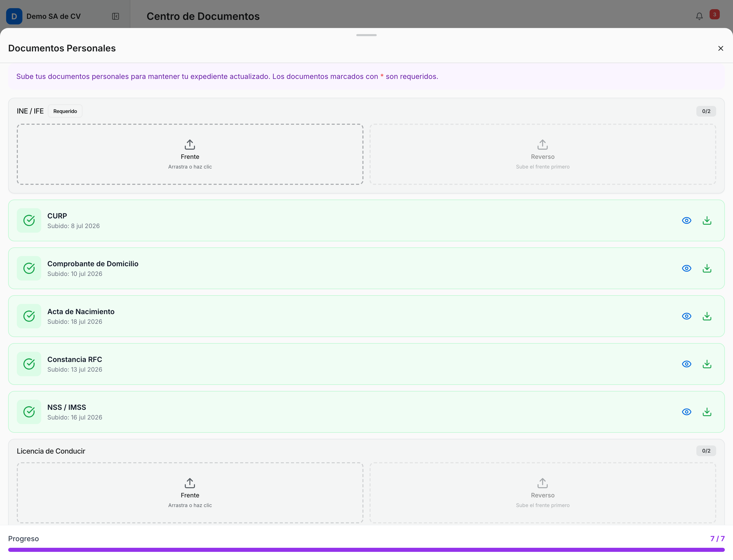Image resolution: width=733 pixels, height=560 pixels.
Task: Preview the Comprobante de Domicilio document
Action: pyautogui.click(x=686, y=268)
